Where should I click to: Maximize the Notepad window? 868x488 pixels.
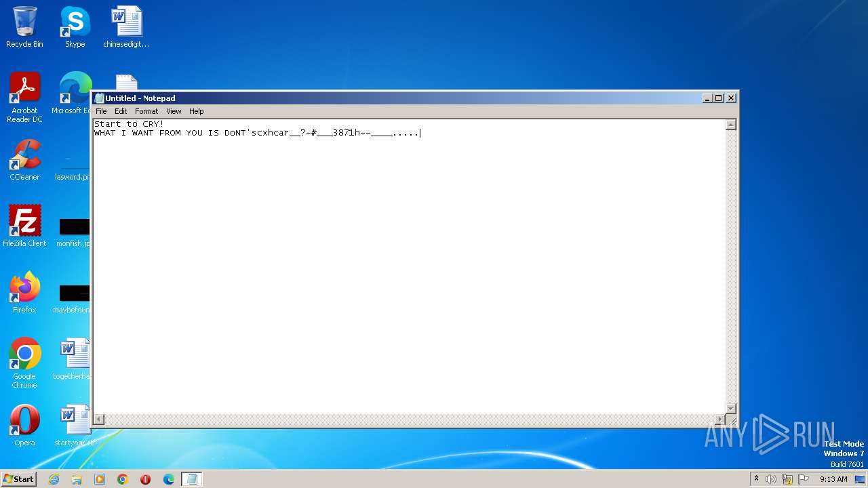(x=719, y=98)
